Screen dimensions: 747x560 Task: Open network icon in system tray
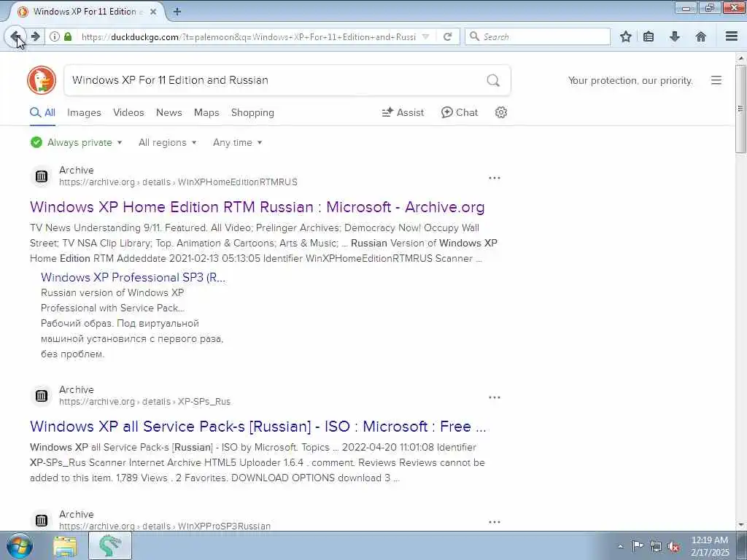click(x=656, y=546)
